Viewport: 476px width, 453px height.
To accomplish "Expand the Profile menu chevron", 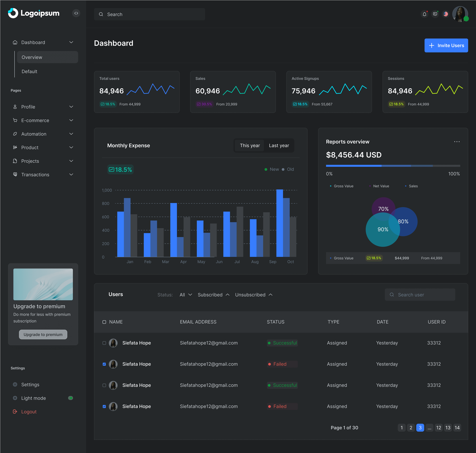I will coord(71,107).
